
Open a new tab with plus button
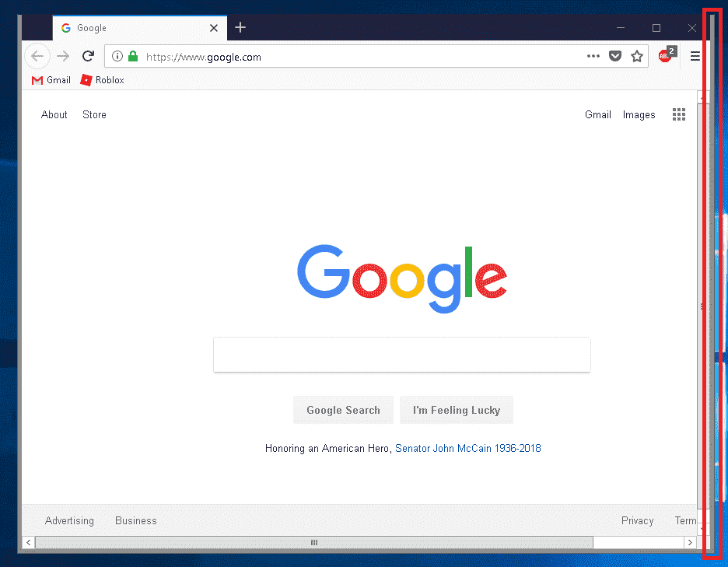pyautogui.click(x=240, y=27)
